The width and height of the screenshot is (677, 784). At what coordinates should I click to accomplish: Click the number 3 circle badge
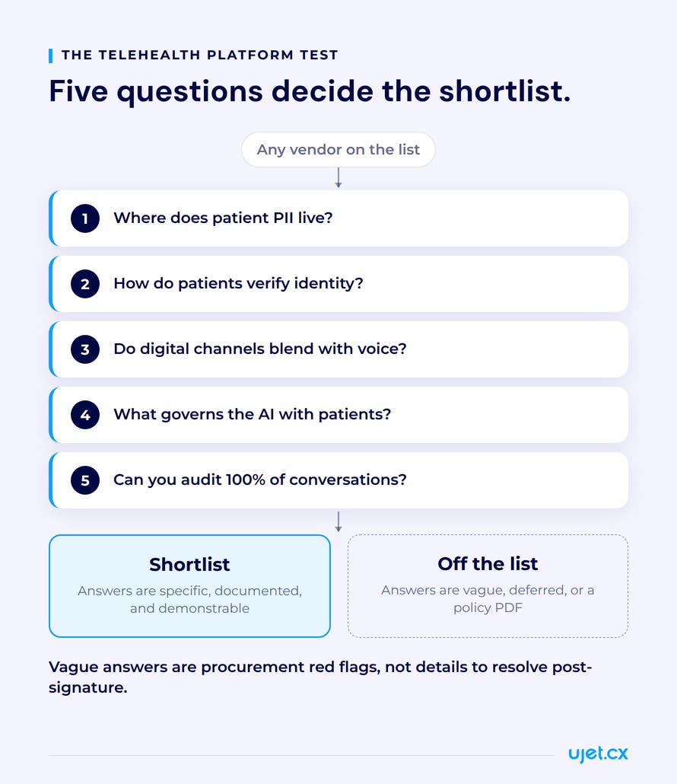(85, 349)
